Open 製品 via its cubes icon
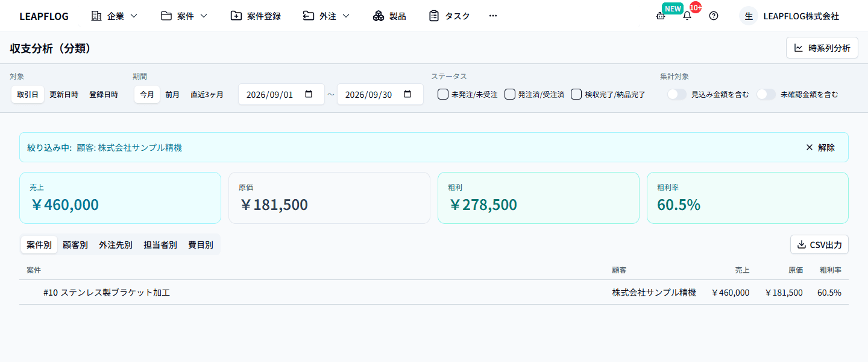The height and width of the screenshot is (362, 868). [379, 16]
